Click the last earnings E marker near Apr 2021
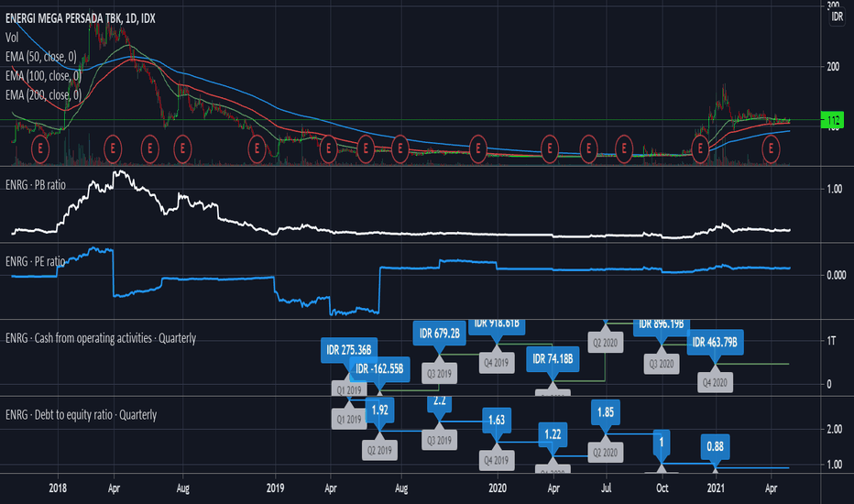 (x=771, y=148)
